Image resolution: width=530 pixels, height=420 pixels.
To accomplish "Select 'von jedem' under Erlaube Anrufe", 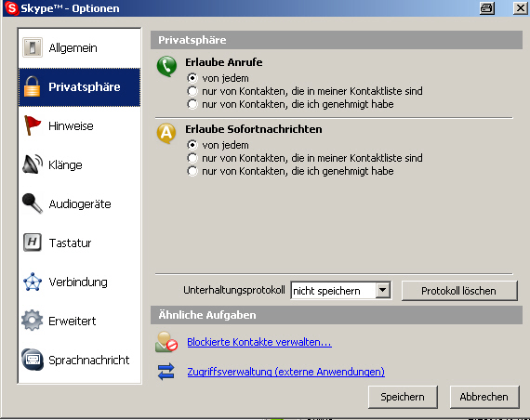I will coord(192,78).
